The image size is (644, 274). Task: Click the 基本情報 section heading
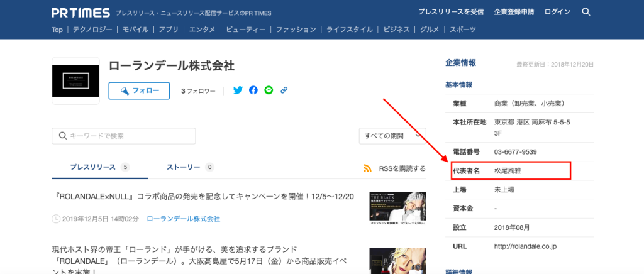458,85
